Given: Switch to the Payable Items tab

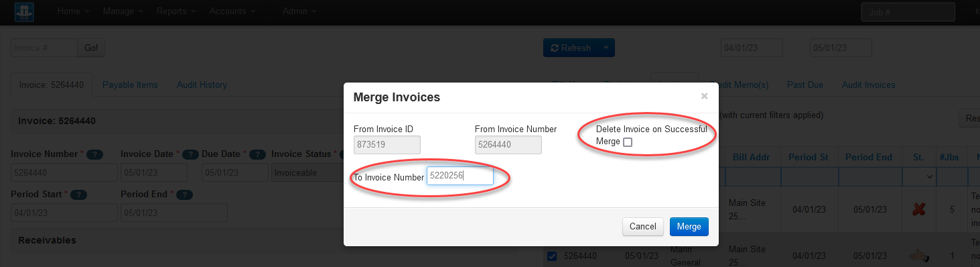Looking at the screenshot, I should 130,85.
